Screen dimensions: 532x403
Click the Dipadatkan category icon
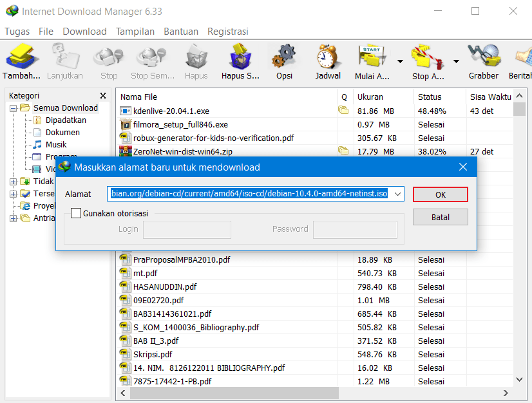(37, 120)
